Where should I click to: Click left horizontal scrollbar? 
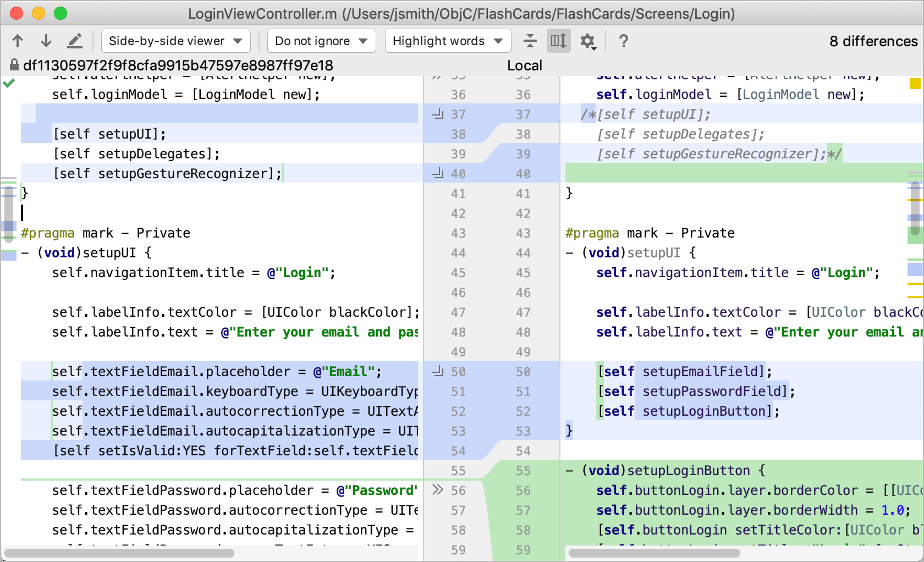click(119, 553)
